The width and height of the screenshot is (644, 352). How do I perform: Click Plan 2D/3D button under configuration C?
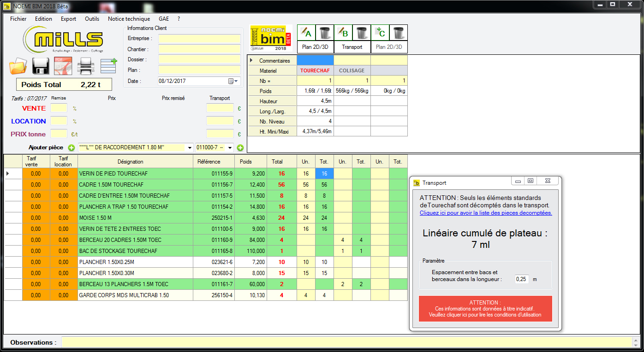coord(389,47)
